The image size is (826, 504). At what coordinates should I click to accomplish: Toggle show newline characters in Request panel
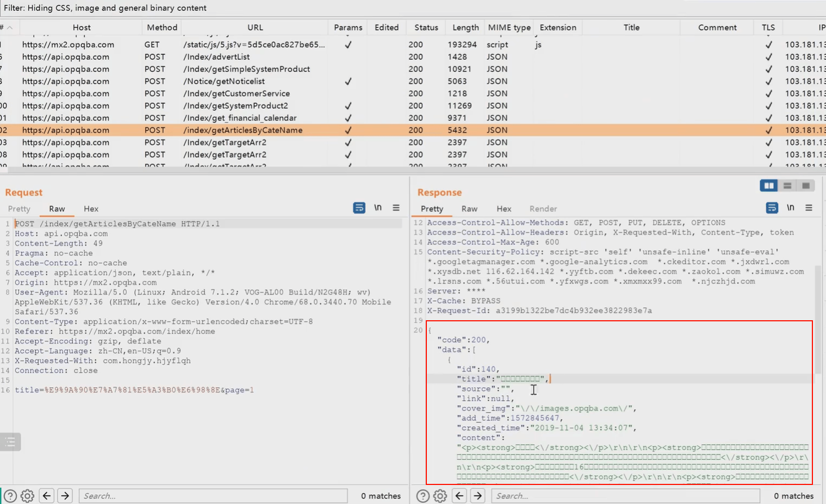point(378,208)
